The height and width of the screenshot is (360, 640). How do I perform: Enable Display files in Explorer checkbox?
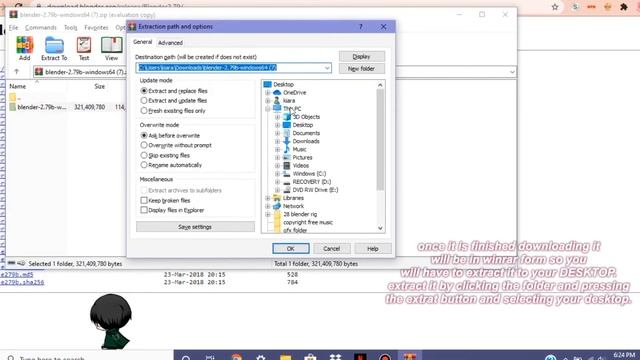[x=144, y=210]
